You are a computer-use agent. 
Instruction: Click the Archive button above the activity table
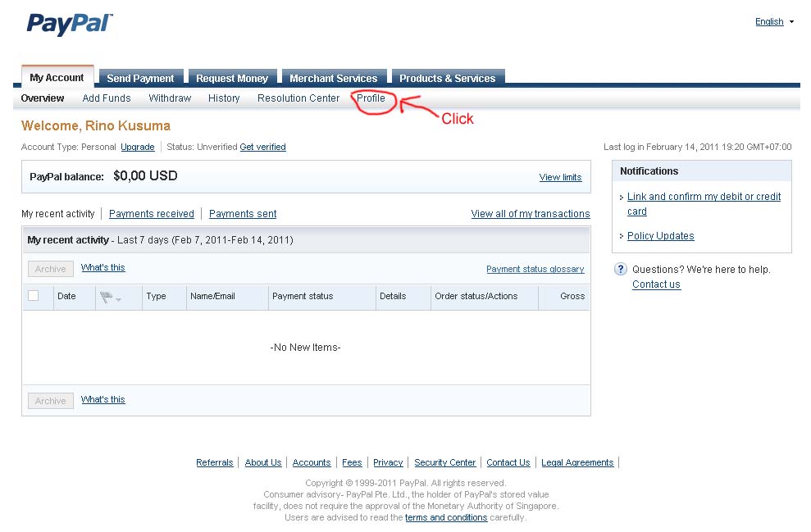(50, 268)
